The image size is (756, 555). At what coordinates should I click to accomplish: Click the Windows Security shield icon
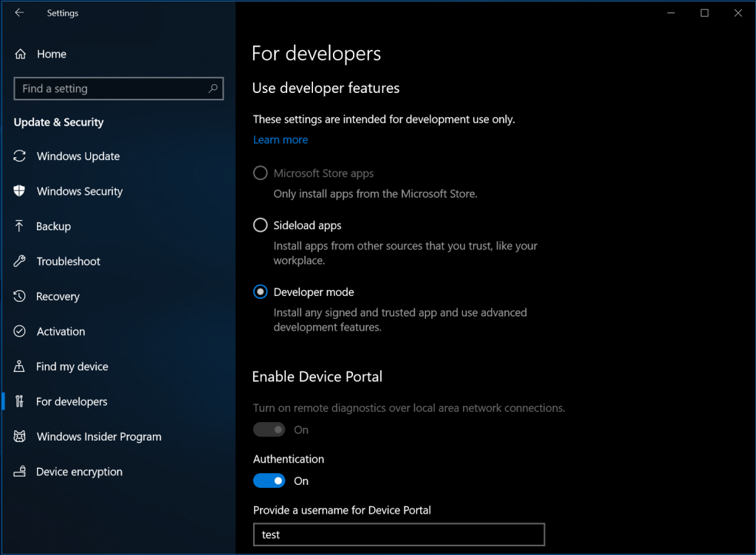coord(20,191)
